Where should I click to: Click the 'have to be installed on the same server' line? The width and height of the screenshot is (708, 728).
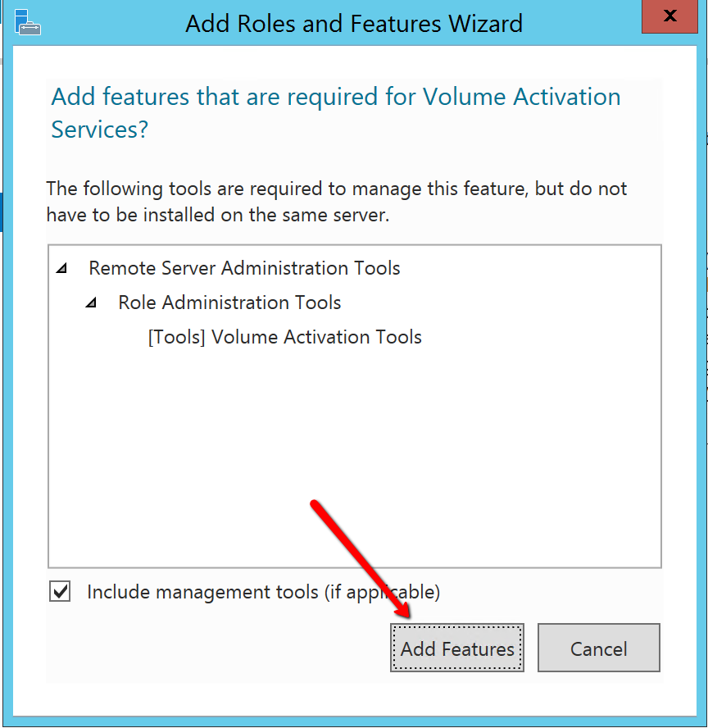217,216
